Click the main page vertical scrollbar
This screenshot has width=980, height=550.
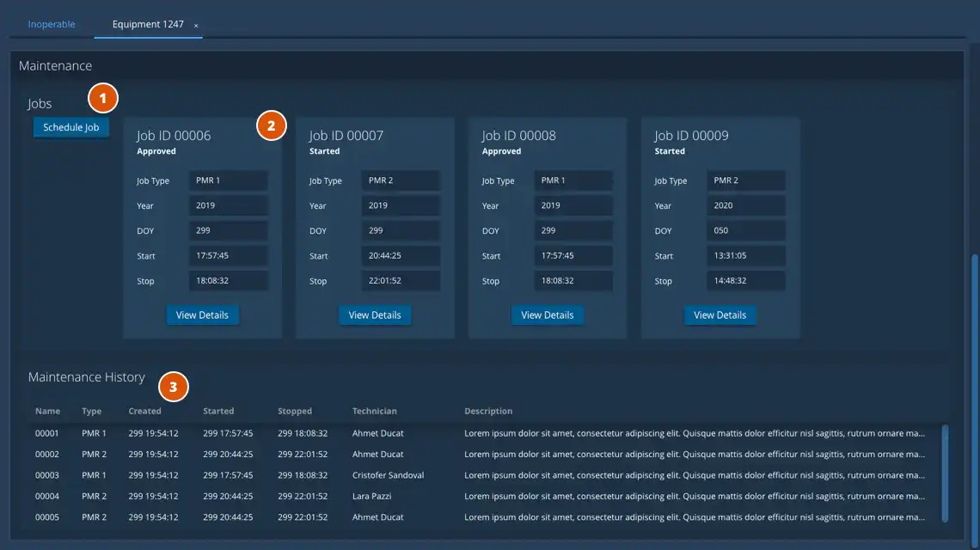point(974,400)
